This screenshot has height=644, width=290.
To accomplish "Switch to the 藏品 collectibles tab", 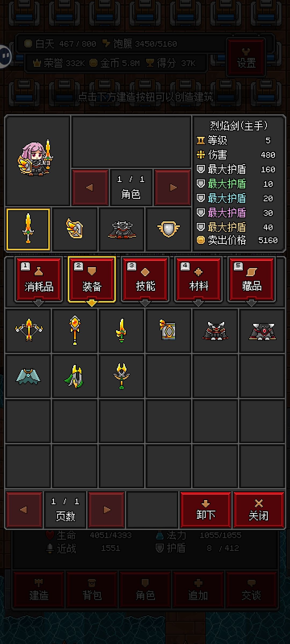I will 252,279.
